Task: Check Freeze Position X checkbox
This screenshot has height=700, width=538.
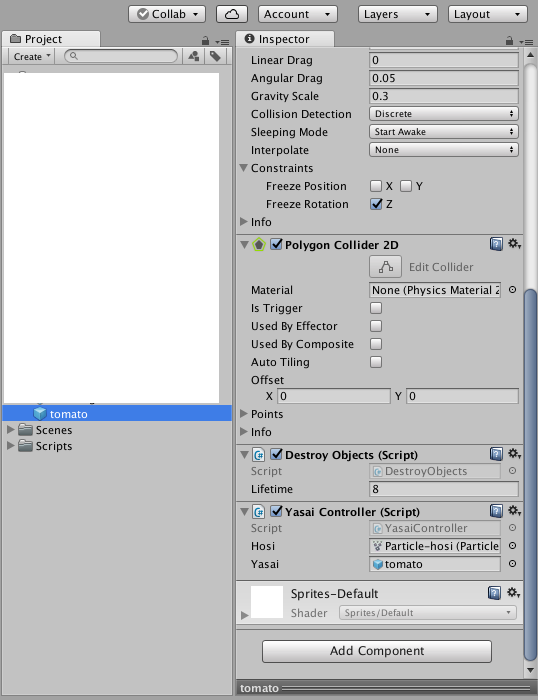Action: tap(376, 186)
